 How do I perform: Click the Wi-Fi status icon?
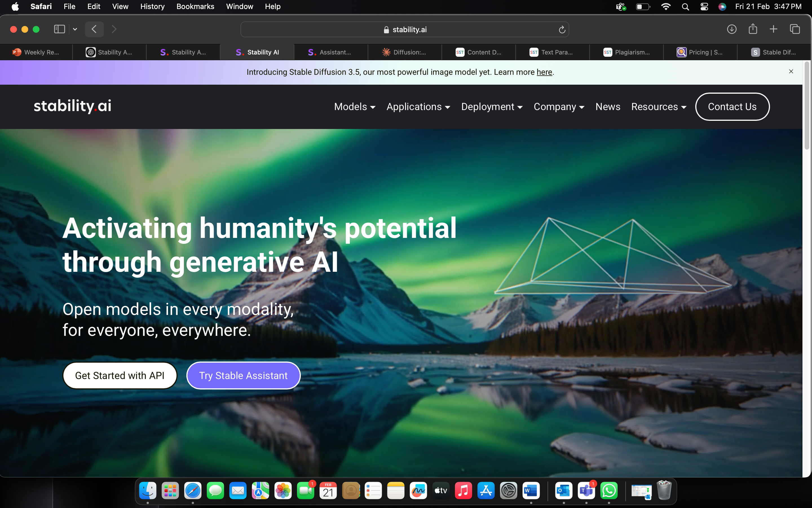[666, 7]
